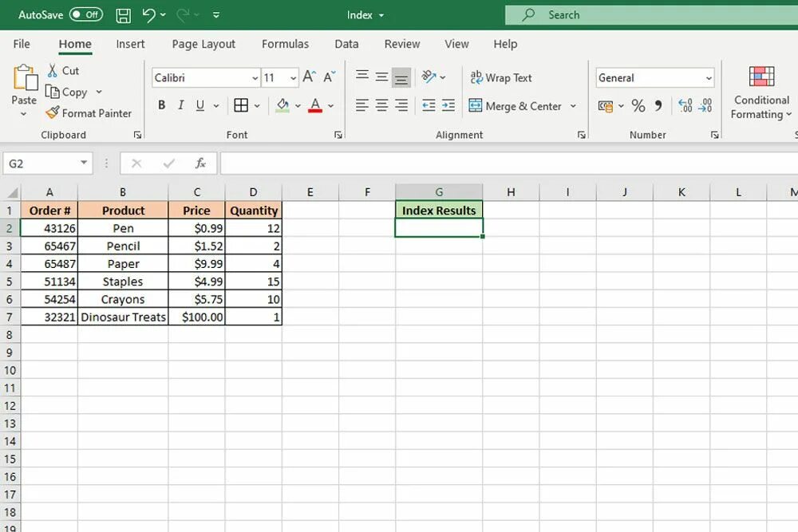The height and width of the screenshot is (532, 798).
Task: Increase font size with large A icon
Action: point(309,77)
